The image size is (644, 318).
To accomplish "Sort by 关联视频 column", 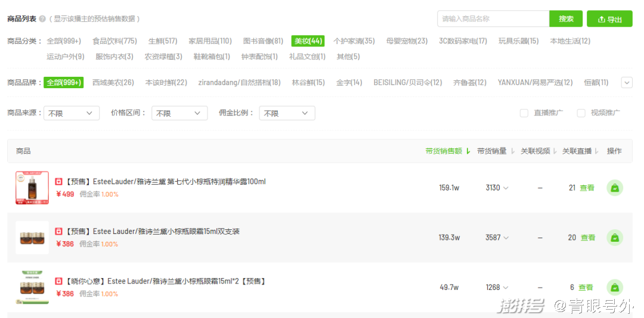I will 539,151.
